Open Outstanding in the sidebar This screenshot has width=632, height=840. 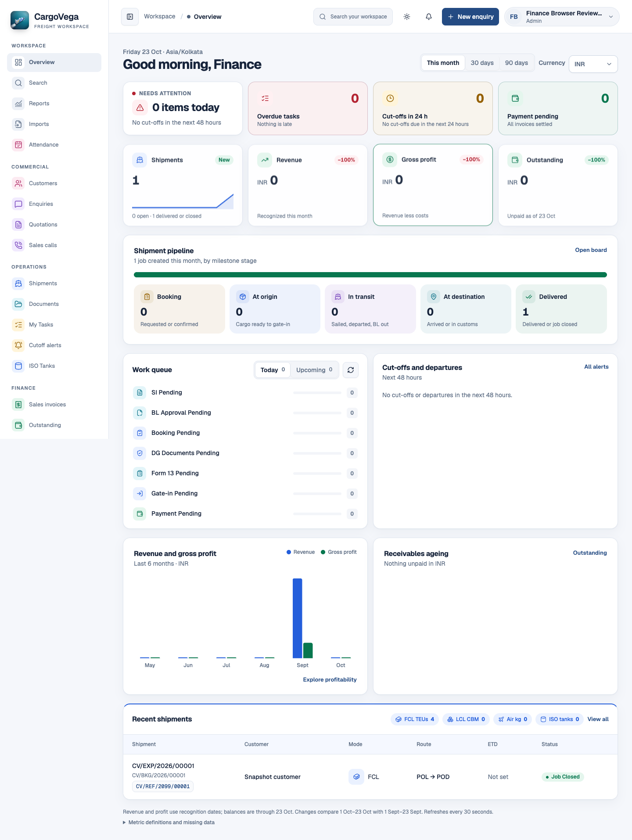(x=54, y=425)
